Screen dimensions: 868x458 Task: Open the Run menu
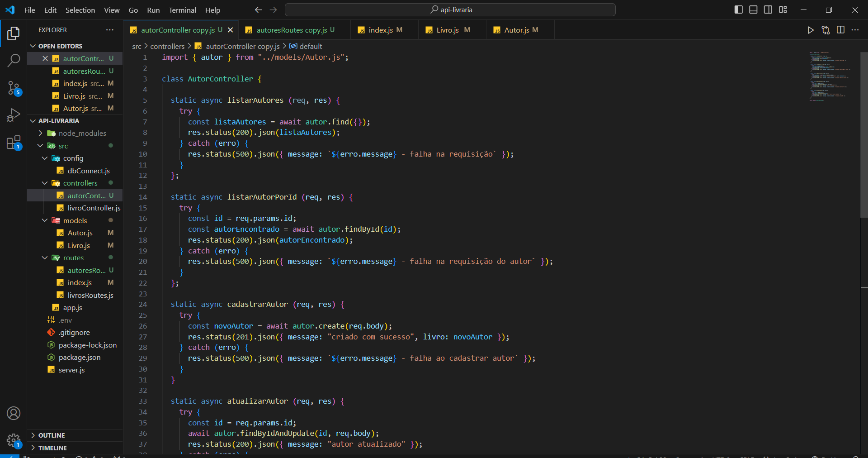point(153,10)
